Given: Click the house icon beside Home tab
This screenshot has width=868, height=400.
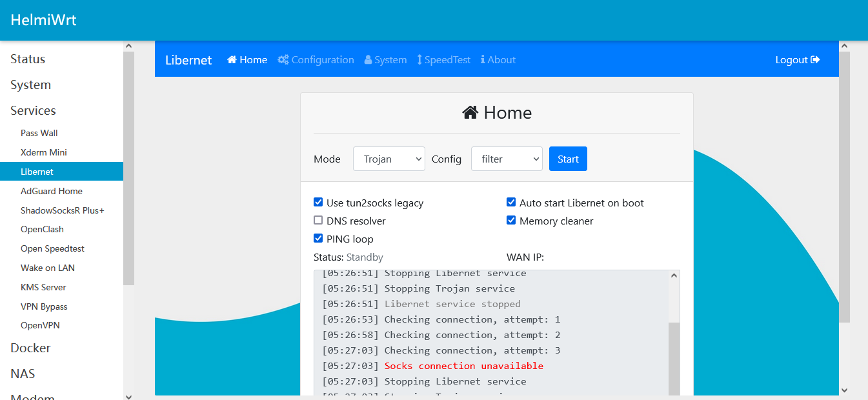Looking at the screenshot, I should click(x=232, y=60).
